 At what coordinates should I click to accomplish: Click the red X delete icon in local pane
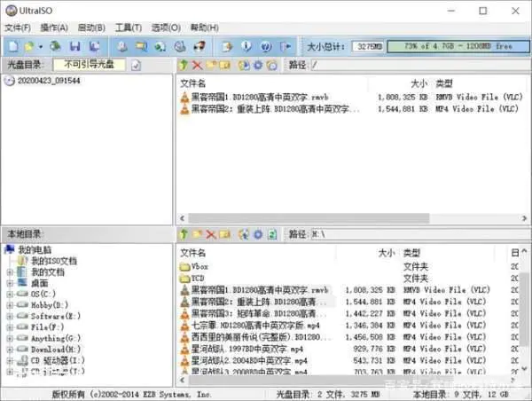coord(211,234)
